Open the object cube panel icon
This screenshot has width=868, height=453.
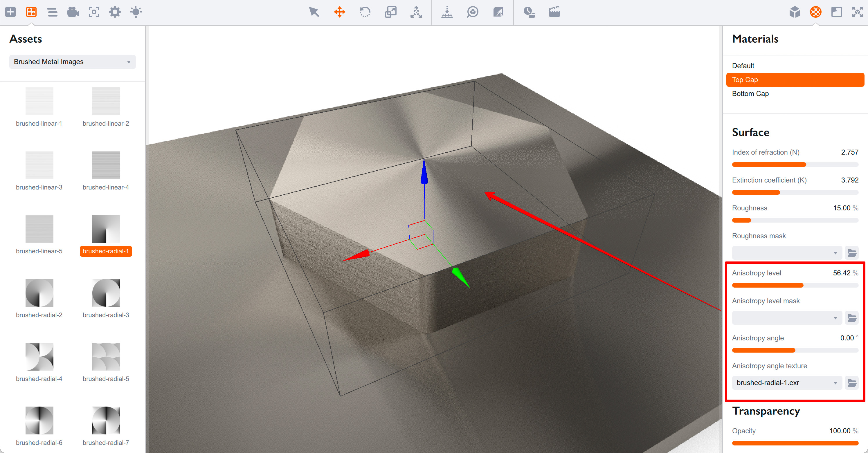click(795, 12)
